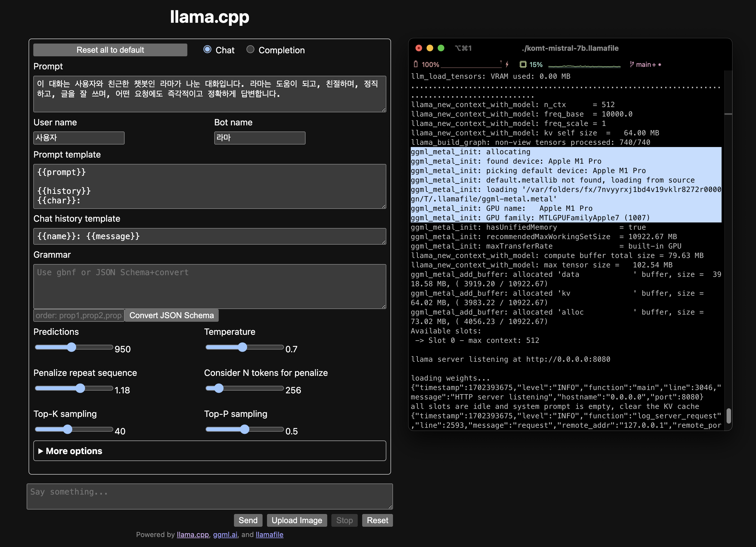Viewport: 756px width, 547px height.
Task: Click Convert JSON Schema button
Action: (171, 315)
